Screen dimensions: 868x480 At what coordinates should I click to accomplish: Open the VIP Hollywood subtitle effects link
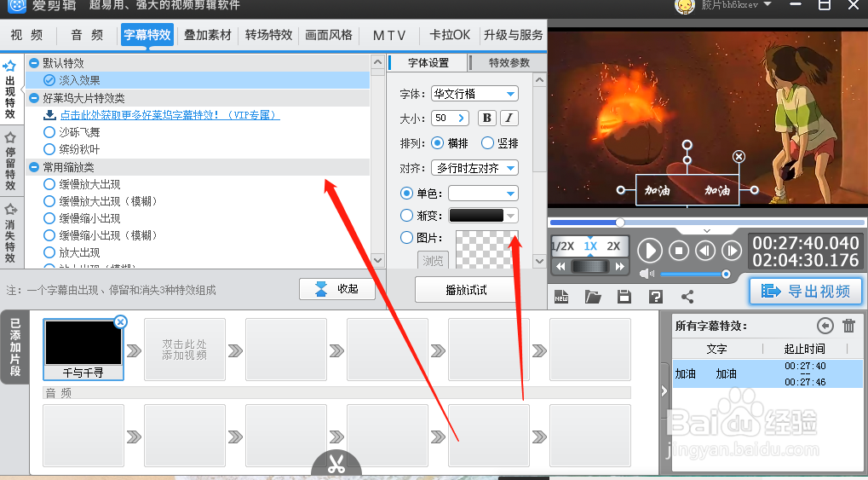170,115
